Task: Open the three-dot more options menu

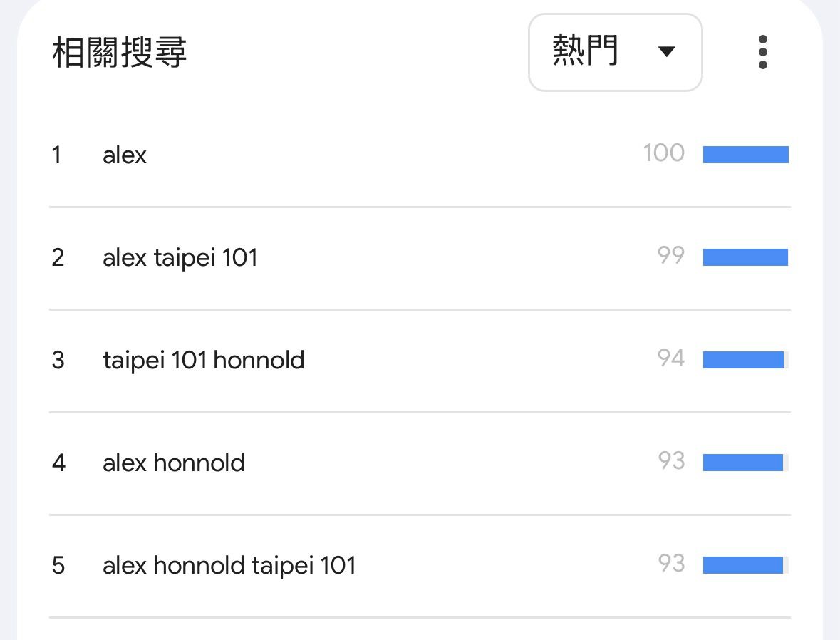Action: (x=763, y=52)
